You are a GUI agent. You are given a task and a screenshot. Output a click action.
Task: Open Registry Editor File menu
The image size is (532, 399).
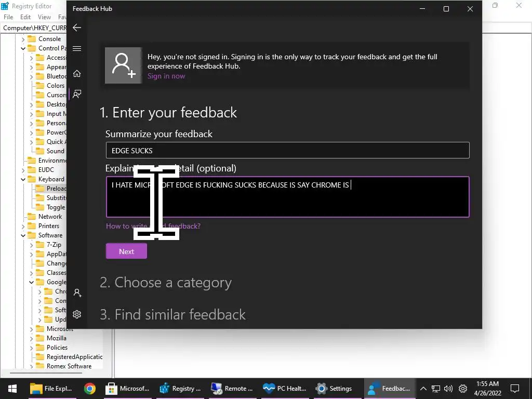pyautogui.click(x=8, y=17)
